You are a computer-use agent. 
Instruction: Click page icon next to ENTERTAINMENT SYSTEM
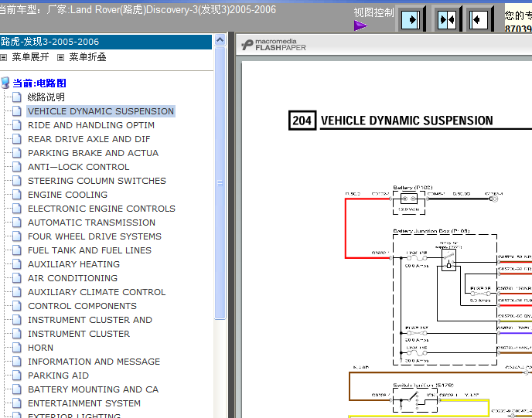(x=17, y=403)
